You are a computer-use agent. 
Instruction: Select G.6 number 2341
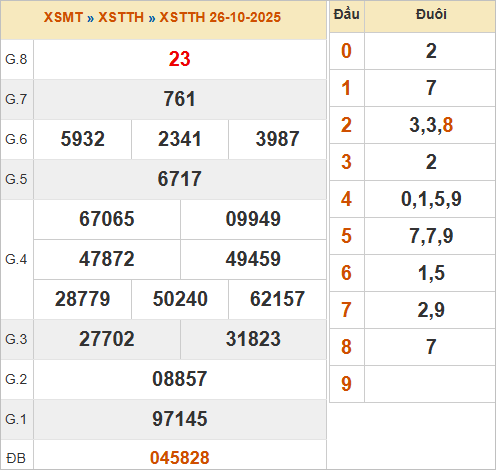(180, 139)
